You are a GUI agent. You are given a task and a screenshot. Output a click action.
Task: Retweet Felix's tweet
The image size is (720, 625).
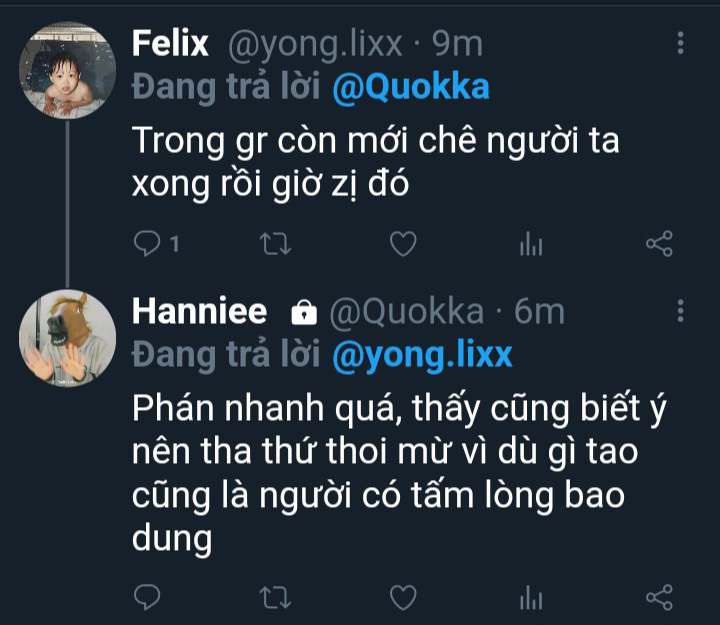(x=273, y=244)
